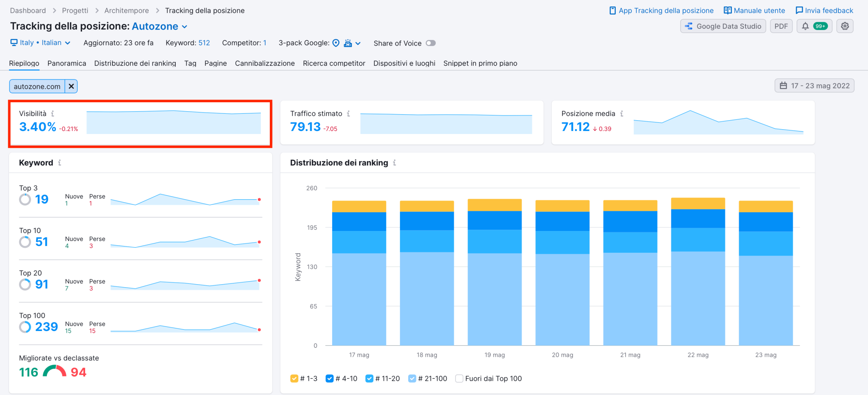Click the Top 100 sparkline trend chart
The height and width of the screenshot is (395, 868).
[x=186, y=327]
